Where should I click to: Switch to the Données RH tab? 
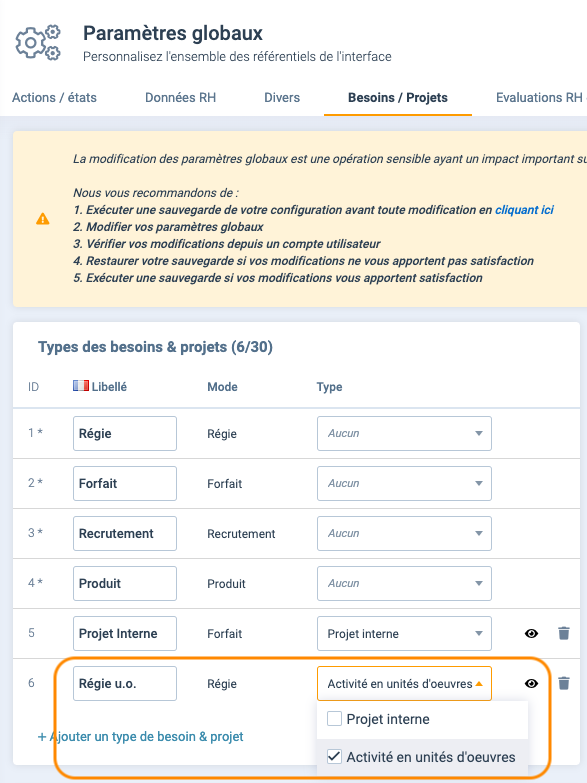[x=180, y=97]
